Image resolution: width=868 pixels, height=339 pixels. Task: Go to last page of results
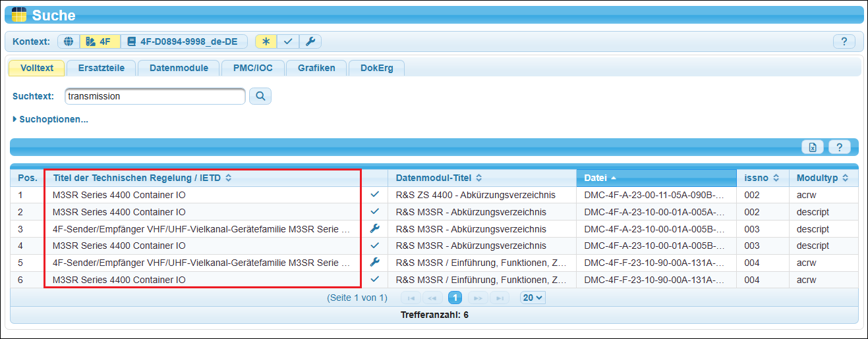(x=500, y=298)
